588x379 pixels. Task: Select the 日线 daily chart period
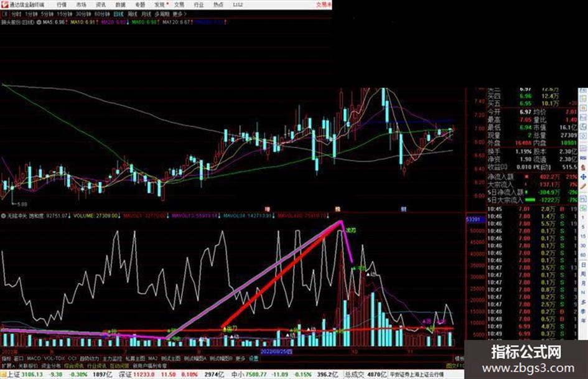118,14
